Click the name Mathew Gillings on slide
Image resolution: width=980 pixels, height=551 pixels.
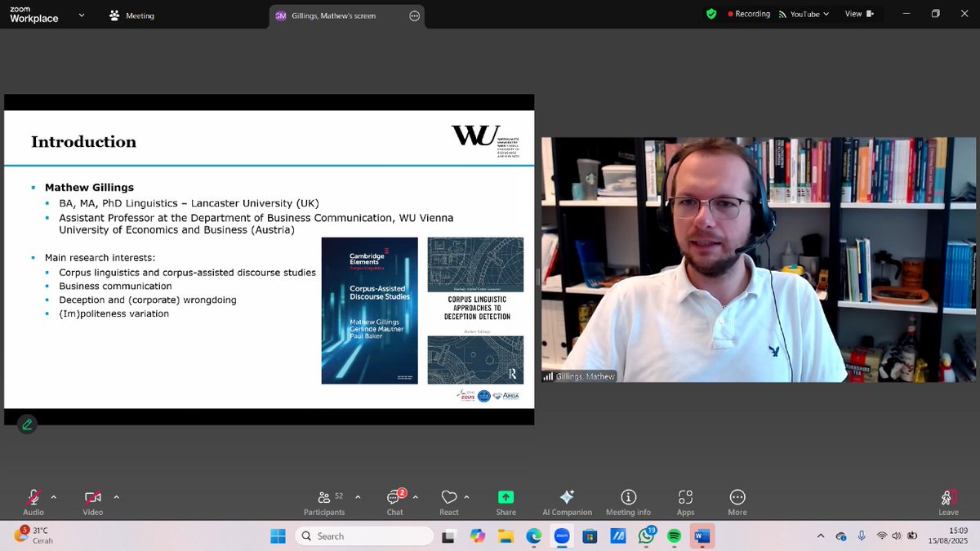click(88, 187)
